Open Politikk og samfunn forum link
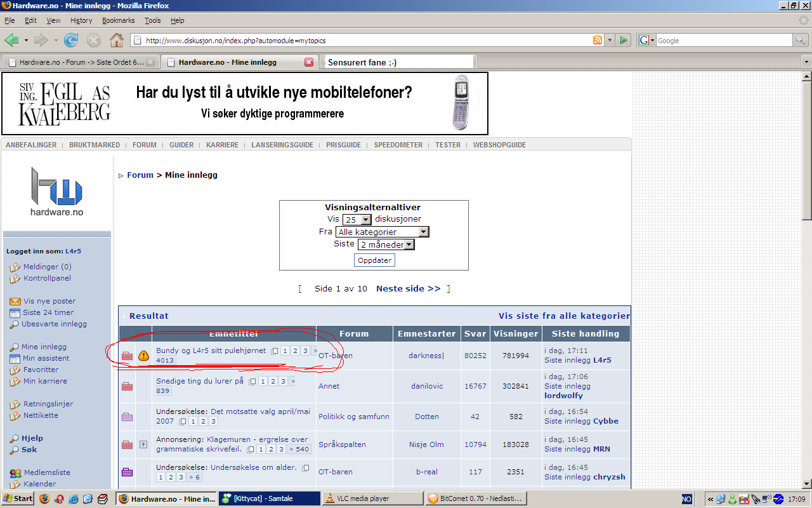This screenshot has height=508, width=812. [x=354, y=417]
